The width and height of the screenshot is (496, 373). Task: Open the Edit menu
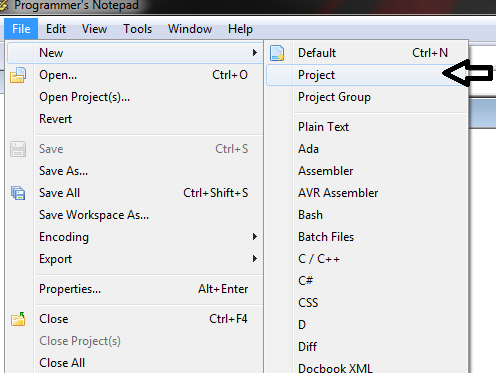click(56, 29)
